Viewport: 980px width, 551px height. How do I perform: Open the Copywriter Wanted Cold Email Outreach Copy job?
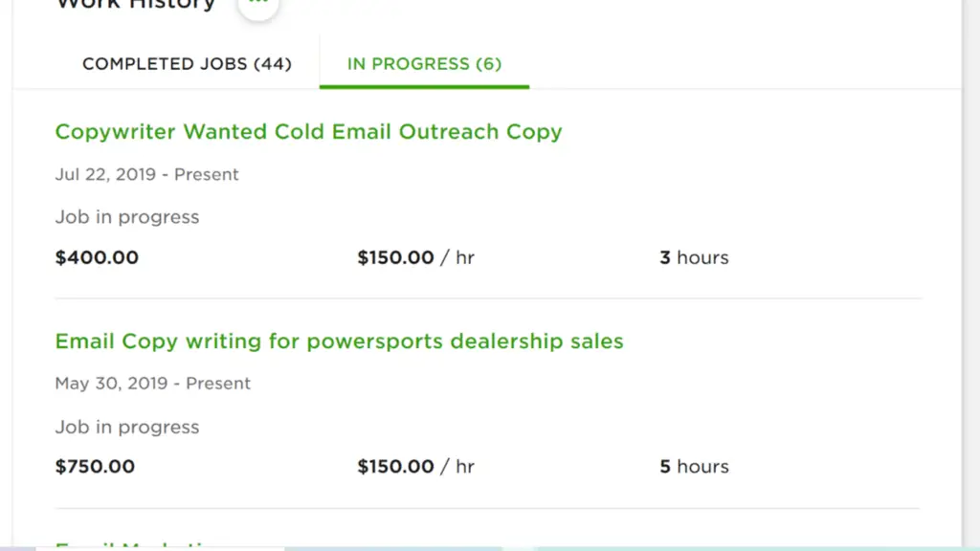click(309, 132)
